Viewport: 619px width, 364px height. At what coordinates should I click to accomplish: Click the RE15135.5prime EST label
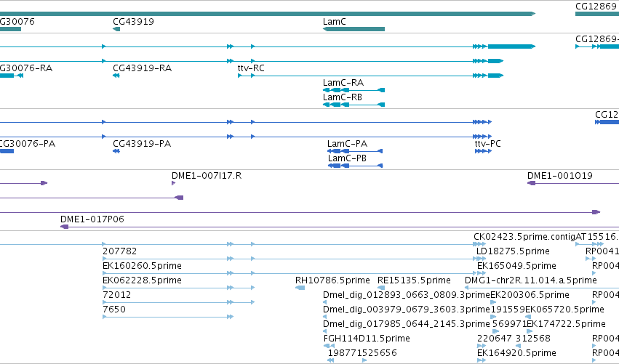414,280
